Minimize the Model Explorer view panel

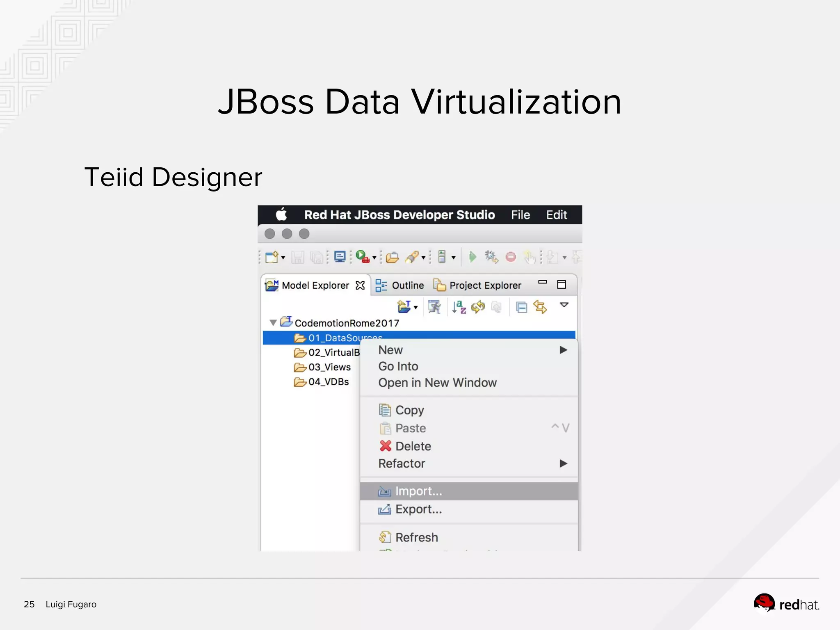point(543,282)
